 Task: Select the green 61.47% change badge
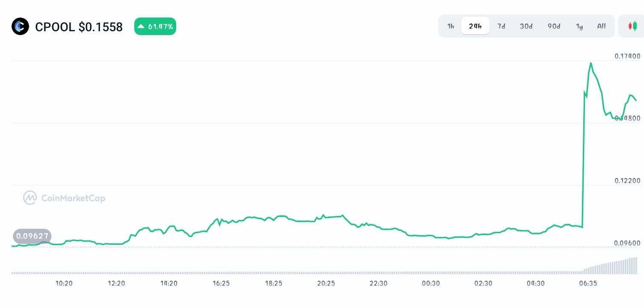[x=155, y=26]
